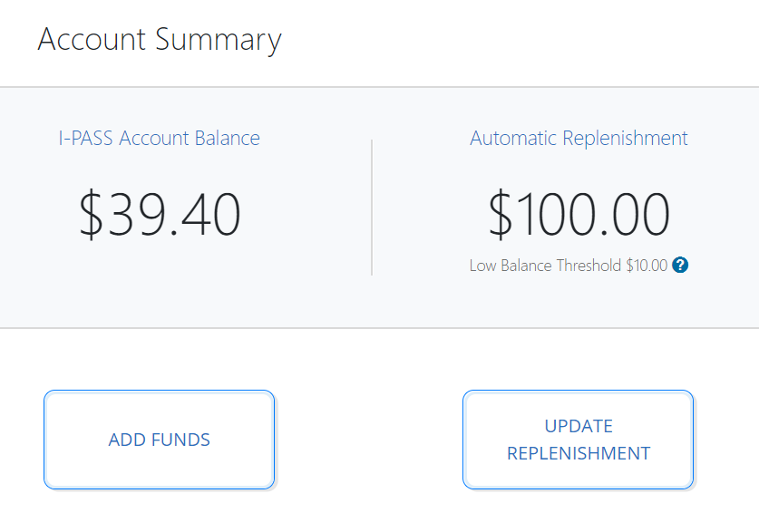Click the word "I-PASS" in balance label
Image resolution: width=759 pixels, height=532 pixels.
pos(86,139)
